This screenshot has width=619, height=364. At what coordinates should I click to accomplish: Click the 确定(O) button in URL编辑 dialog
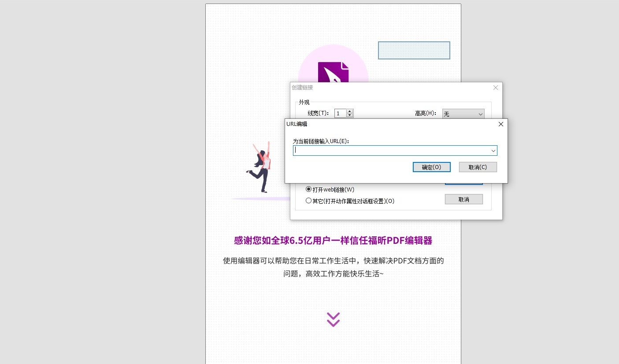click(x=431, y=167)
